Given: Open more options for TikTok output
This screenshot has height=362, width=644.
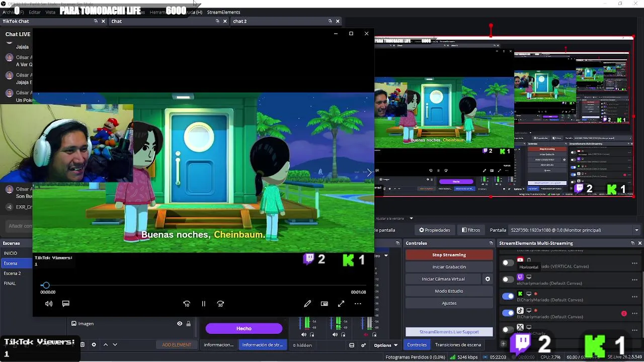Looking at the screenshot, I should point(635,313).
